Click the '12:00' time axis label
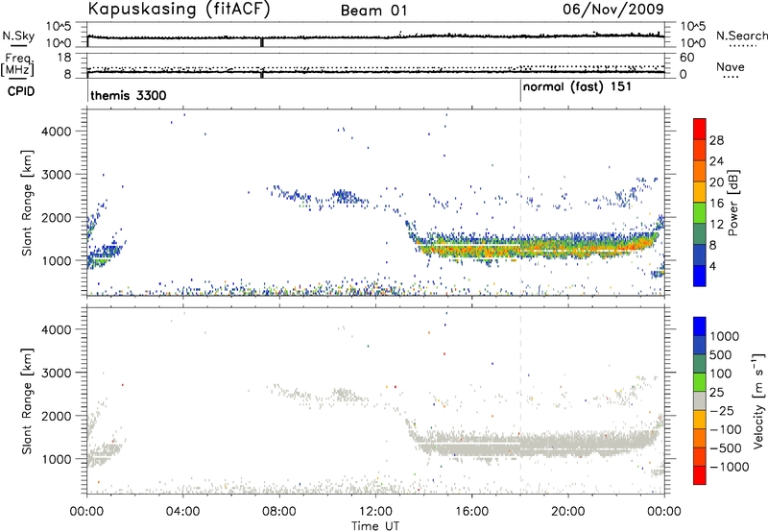This screenshot has height=532, width=768. pyautogui.click(x=375, y=512)
